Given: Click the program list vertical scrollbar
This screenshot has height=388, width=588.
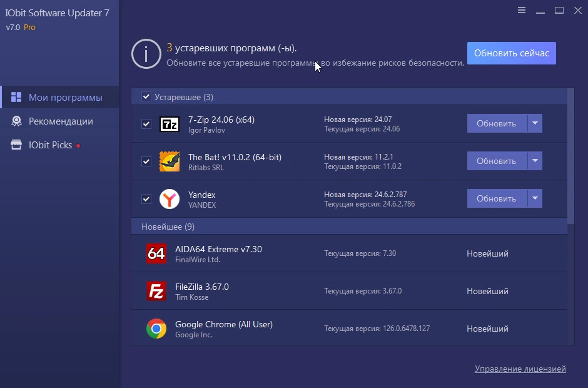Looking at the screenshot, I should 570,156.
